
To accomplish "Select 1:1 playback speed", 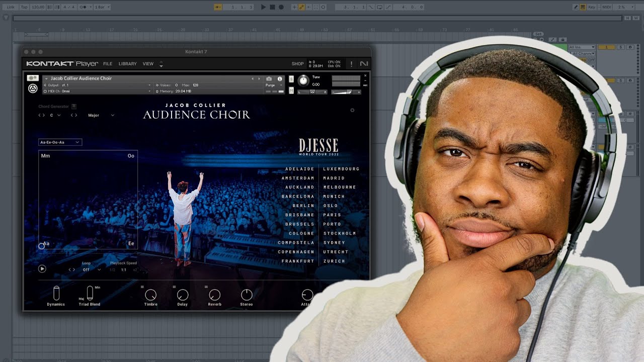I will pyautogui.click(x=124, y=270).
